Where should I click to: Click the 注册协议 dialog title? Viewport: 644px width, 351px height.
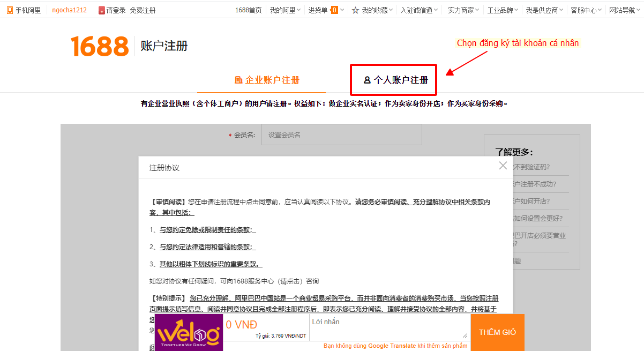[x=164, y=168]
